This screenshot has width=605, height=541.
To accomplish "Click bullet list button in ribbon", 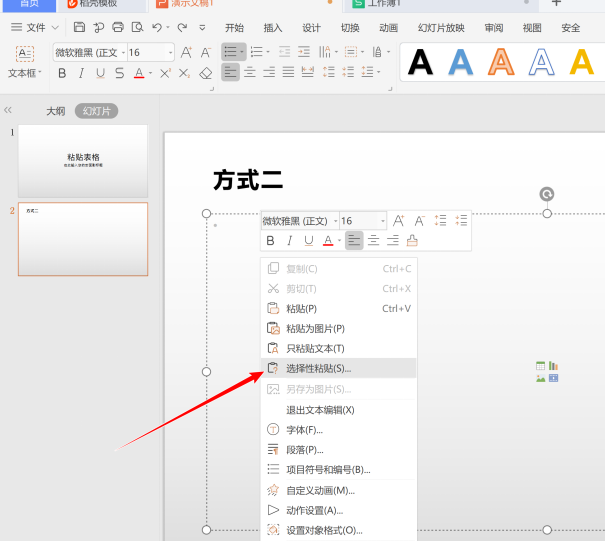I will pos(231,52).
